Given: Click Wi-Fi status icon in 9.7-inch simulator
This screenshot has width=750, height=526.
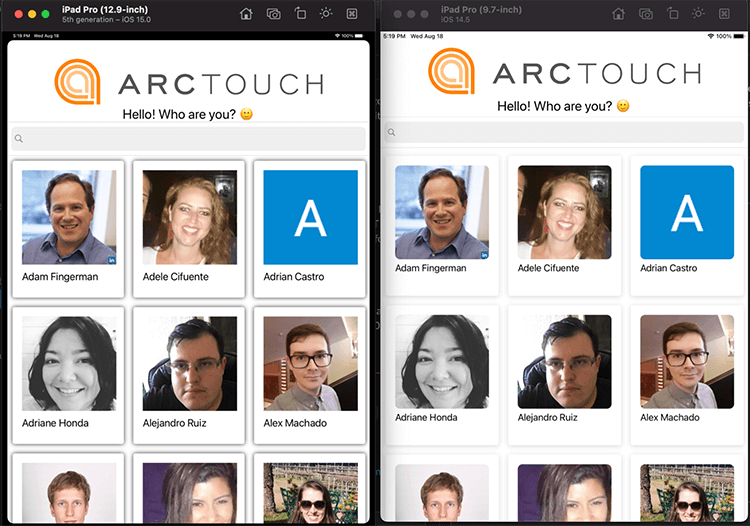Looking at the screenshot, I should point(711,36).
